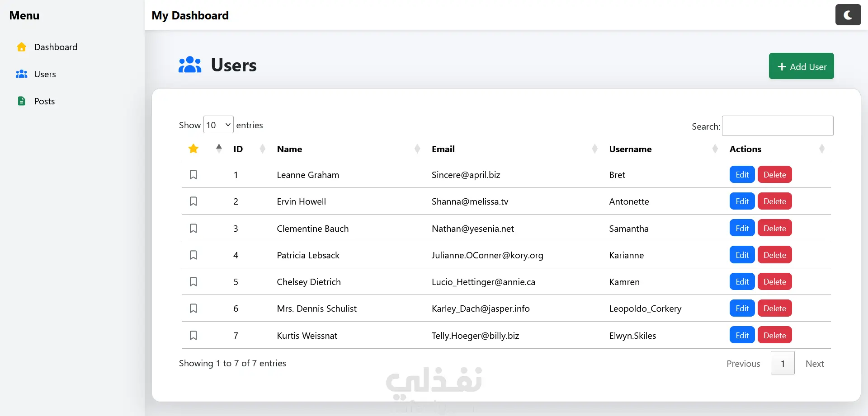Viewport: 868px width, 416px height.
Task: Toggle bookmark for Clementine Bauch
Action: (193, 229)
